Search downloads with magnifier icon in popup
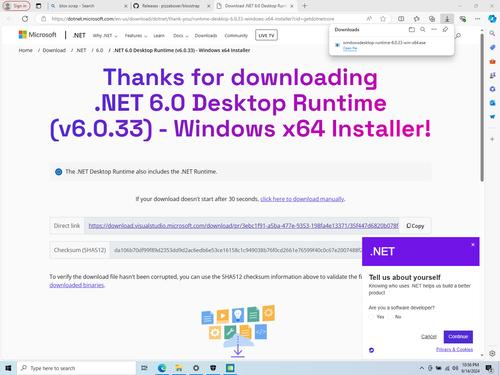500x375 pixels. pyautogui.click(x=423, y=30)
